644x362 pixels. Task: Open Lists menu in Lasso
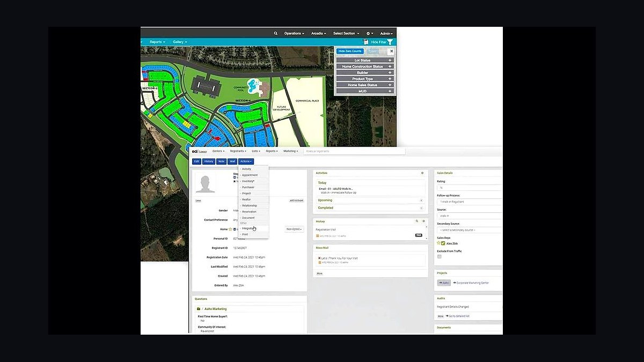click(x=257, y=151)
